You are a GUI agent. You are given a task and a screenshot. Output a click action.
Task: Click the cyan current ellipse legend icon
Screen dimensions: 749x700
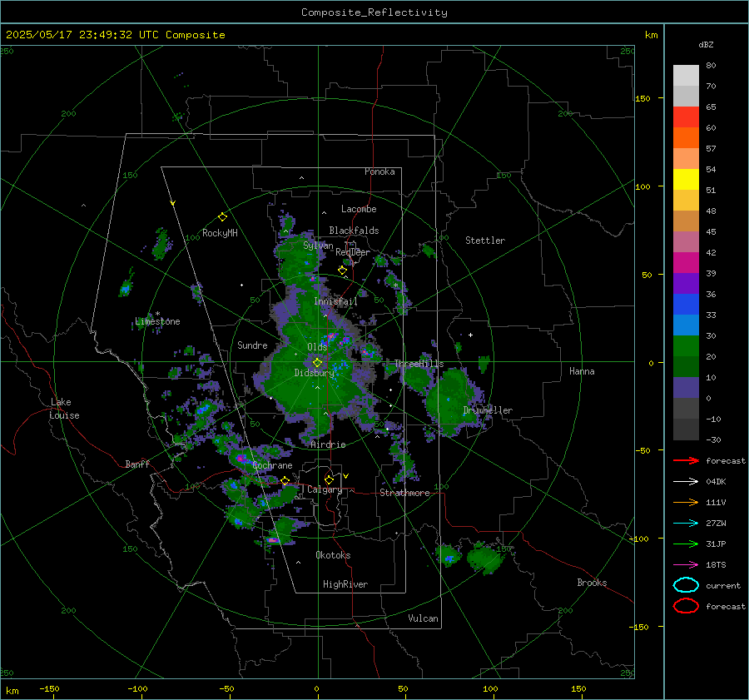tap(686, 585)
